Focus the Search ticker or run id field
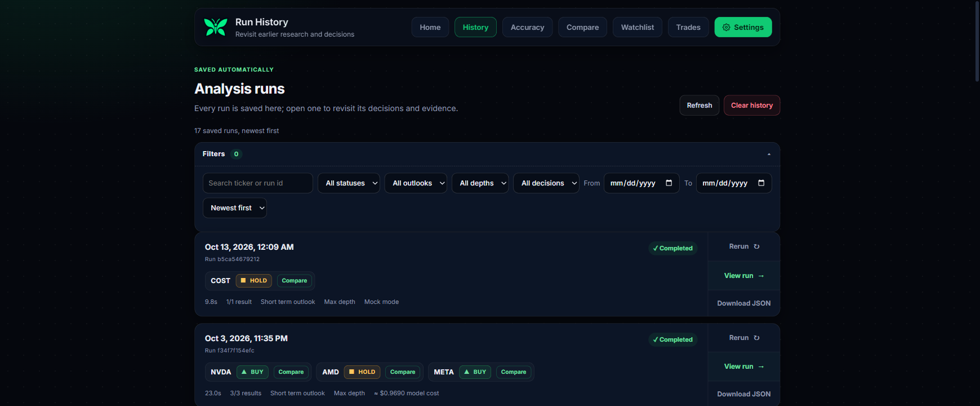980x406 pixels. pos(258,183)
